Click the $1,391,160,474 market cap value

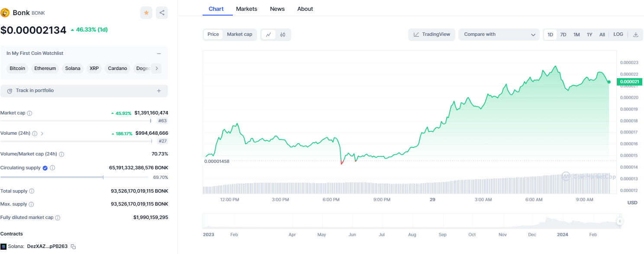(151, 113)
